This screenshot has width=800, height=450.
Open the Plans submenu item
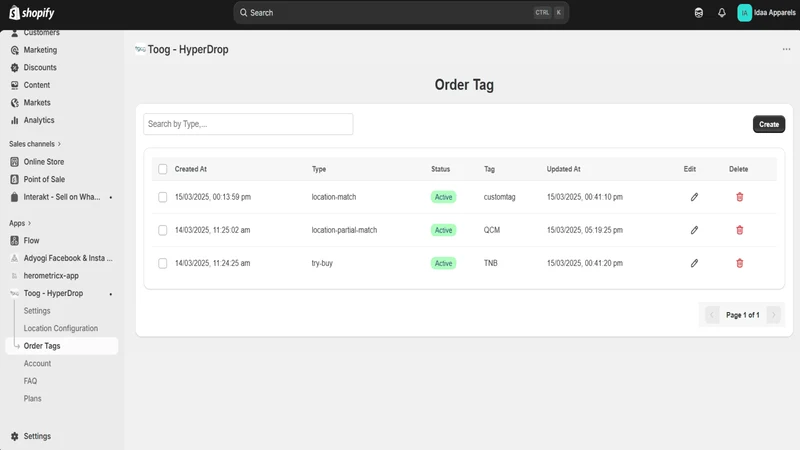[x=32, y=398]
